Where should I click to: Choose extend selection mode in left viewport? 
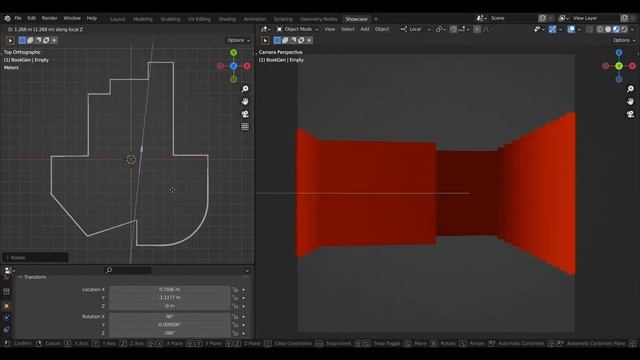click(30, 40)
